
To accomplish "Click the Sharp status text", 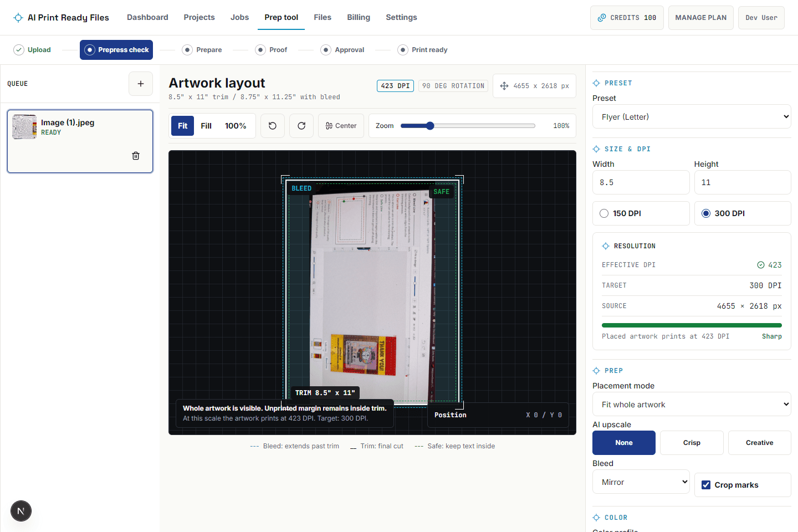I will click(x=772, y=336).
